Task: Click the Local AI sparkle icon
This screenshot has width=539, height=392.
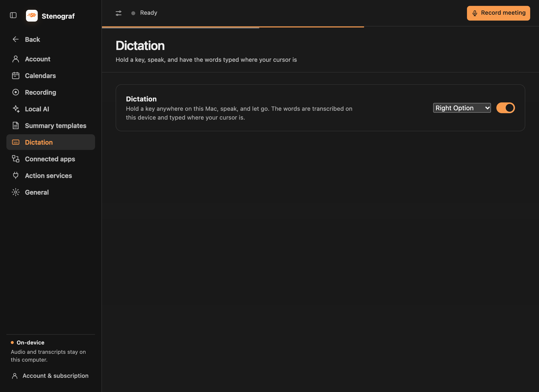Action: (16, 109)
